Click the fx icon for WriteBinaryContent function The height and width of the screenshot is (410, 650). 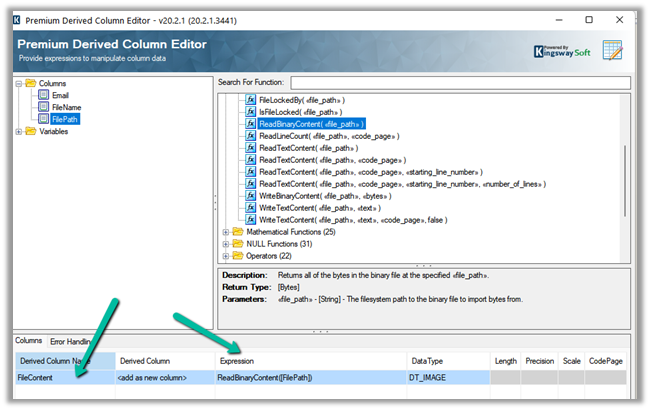point(250,196)
